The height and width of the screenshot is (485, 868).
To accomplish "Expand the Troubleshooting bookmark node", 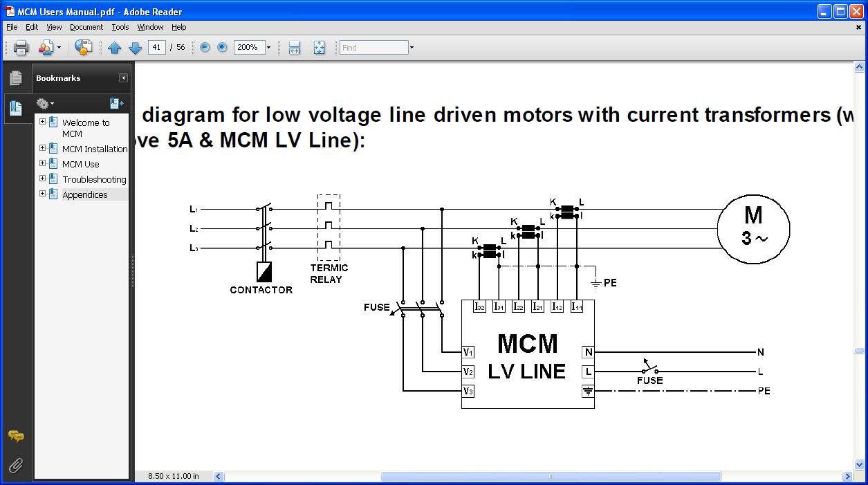I will 43,179.
